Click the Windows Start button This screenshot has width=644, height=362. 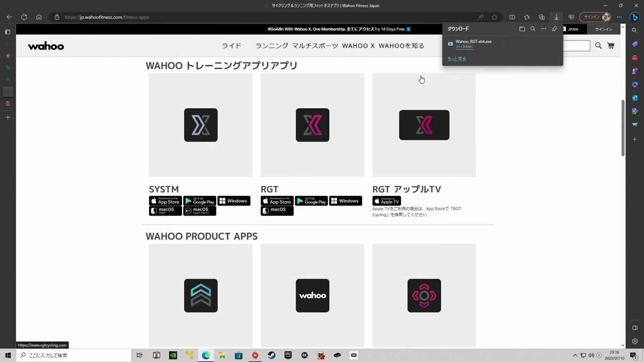click(x=8, y=355)
